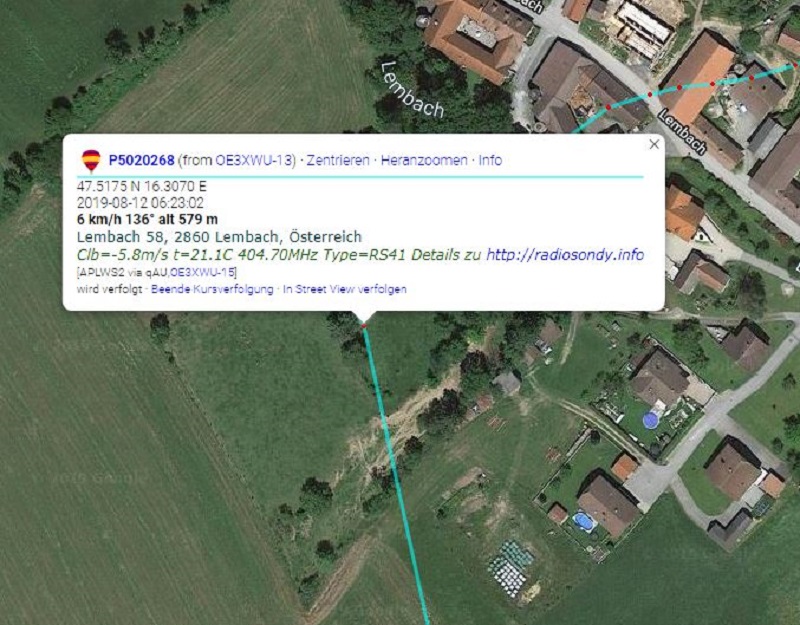Click the solid cyan track line below popup

(396, 474)
